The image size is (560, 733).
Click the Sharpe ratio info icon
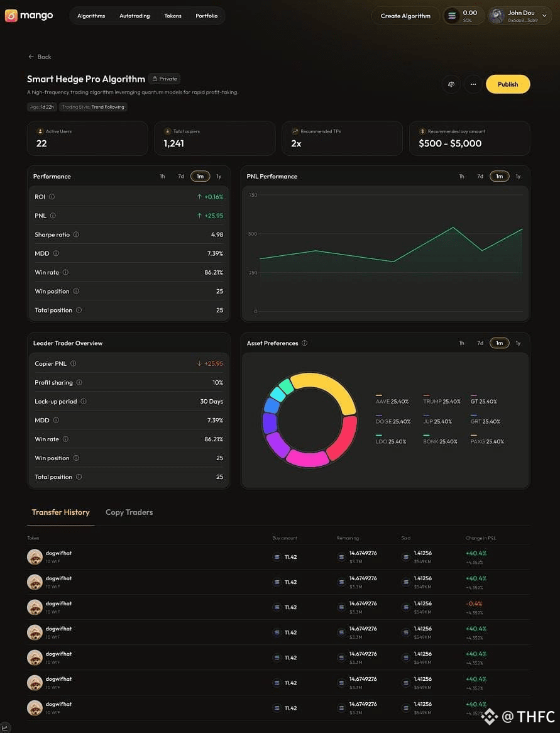tap(76, 234)
